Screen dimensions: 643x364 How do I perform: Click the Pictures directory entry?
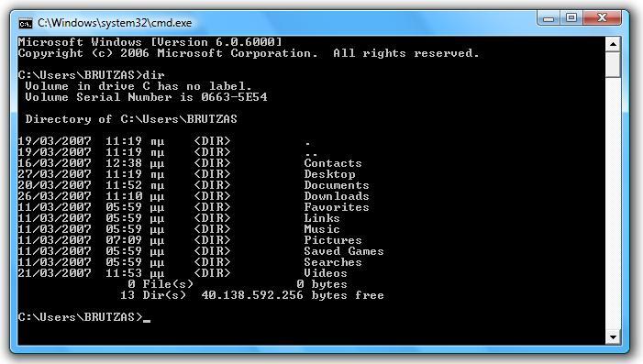coord(333,240)
